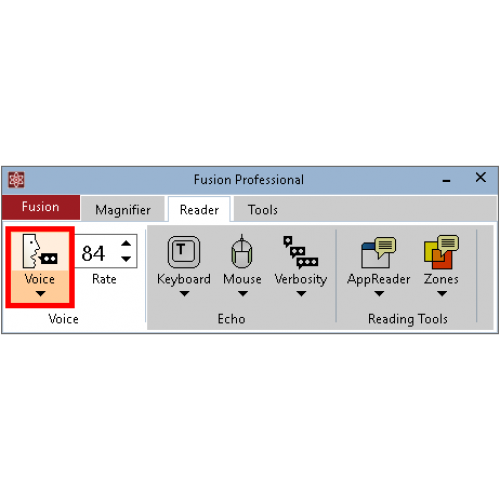Click the AppReader icon

point(379,252)
